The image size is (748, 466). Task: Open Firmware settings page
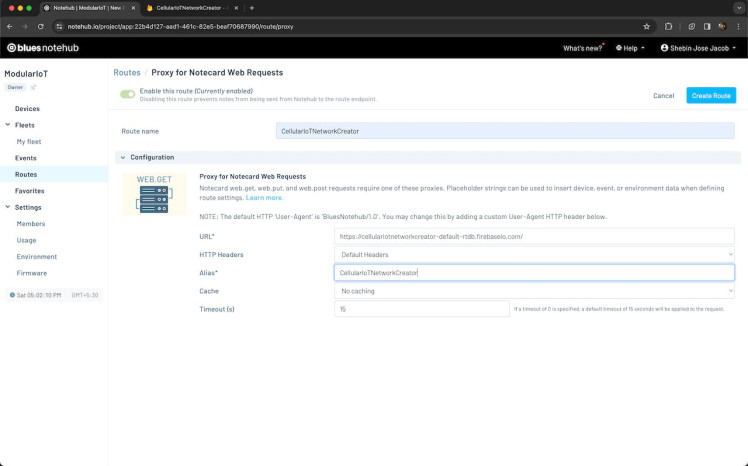pyautogui.click(x=31, y=273)
